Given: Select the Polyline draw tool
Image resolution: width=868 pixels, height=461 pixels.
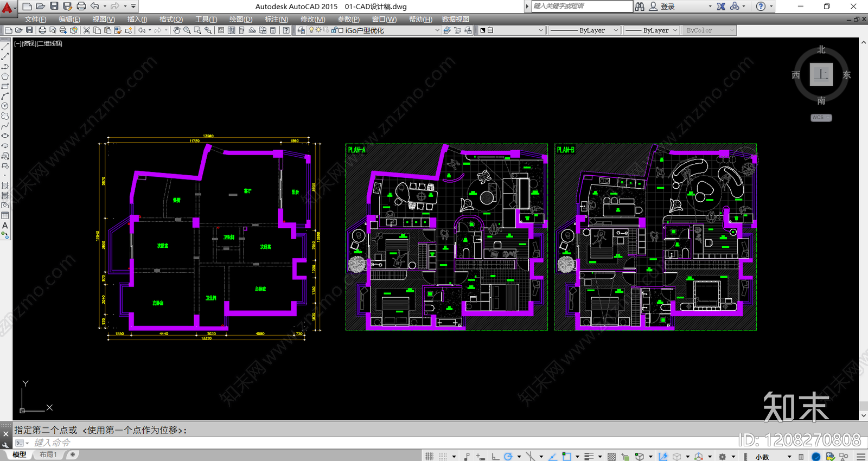Looking at the screenshot, I should pos(5,67).
